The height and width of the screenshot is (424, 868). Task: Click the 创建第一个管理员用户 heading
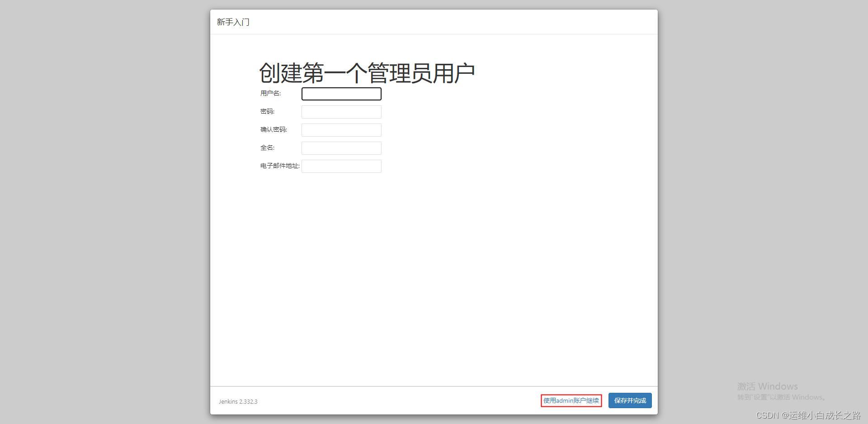pos(367,73)
